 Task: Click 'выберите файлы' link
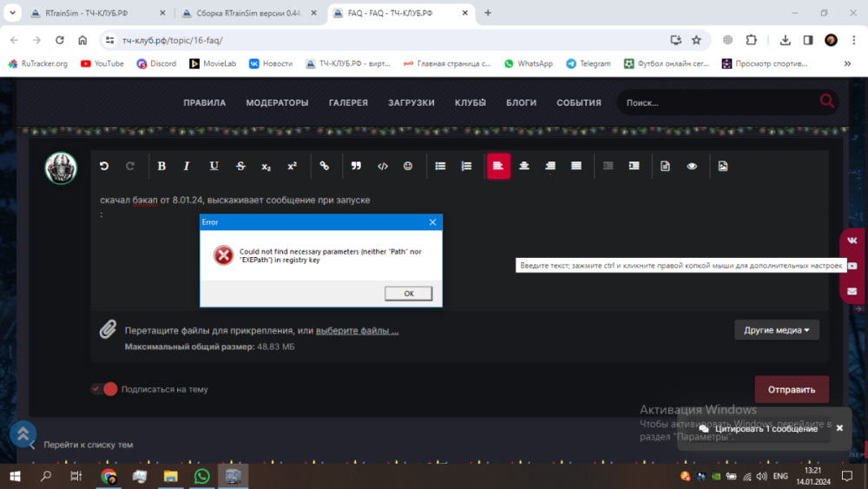click(357, 331)
